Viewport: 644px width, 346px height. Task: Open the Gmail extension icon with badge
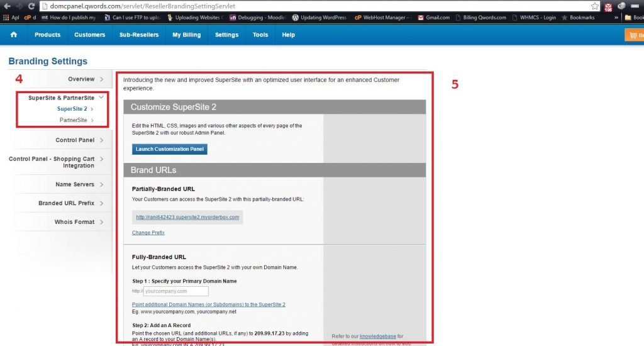(x=608, y=6)
